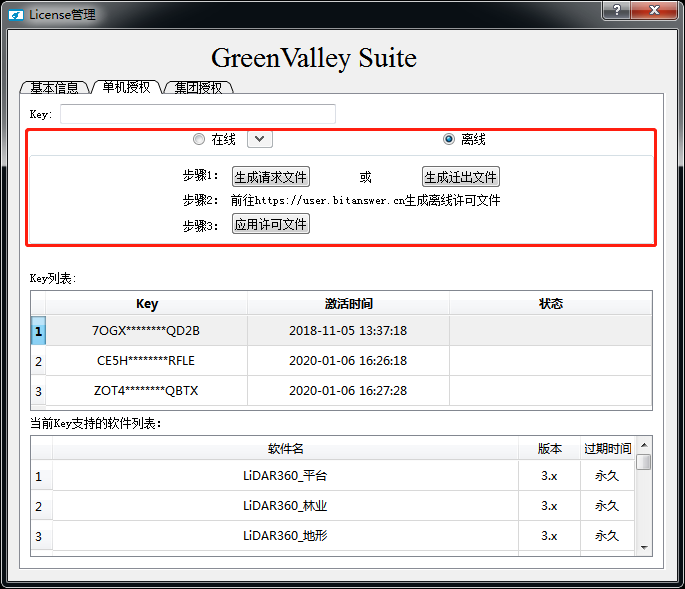
Task: Select row header 1 in Key list
Action: [x=38, y=331]
